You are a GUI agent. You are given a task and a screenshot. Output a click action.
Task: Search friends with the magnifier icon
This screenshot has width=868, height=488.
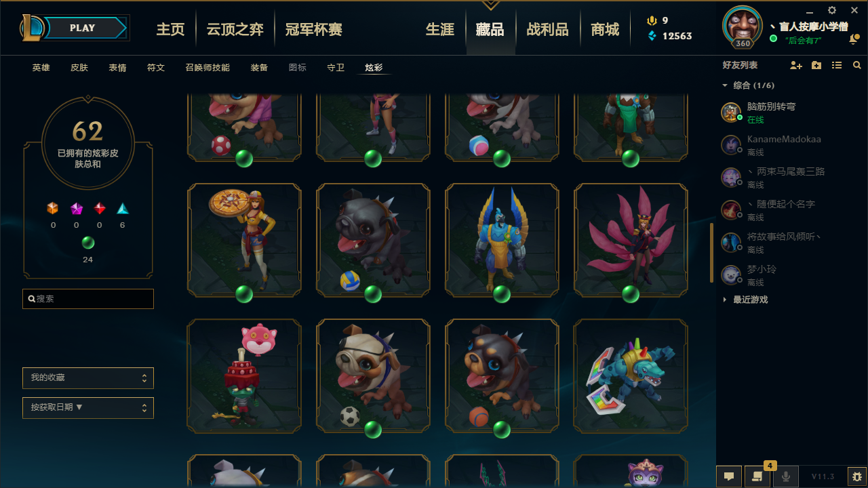coord(857,66)
